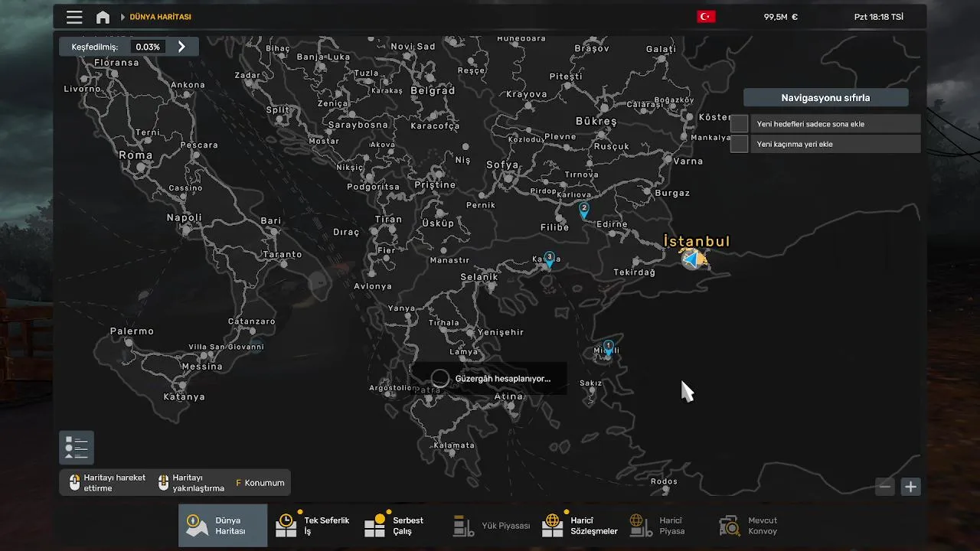Image resolution: width=980 pixels, height=551 pixels.
Task: Click the Napoli city label
Action: (x=185, y=217)
